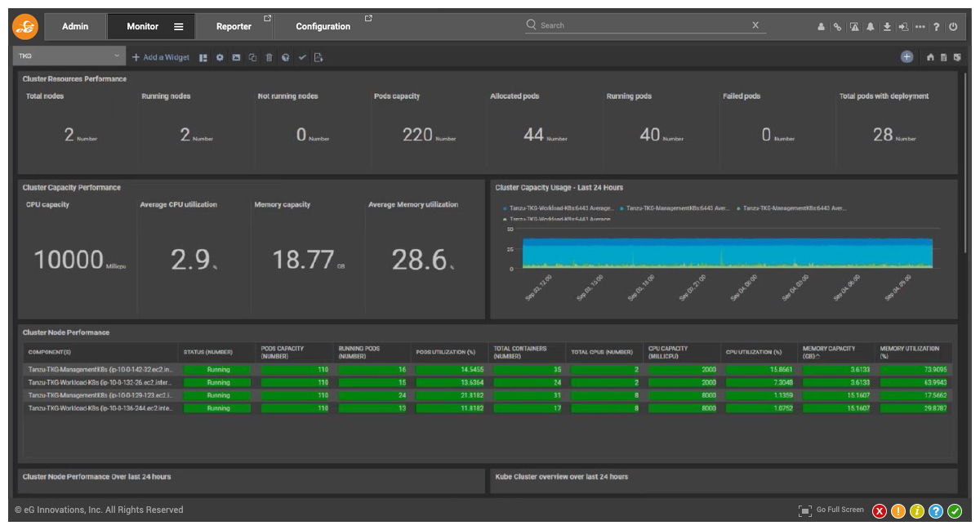Viewport: 980px width, 530px height.
Task: Click the eG Innovations logo
Action: tap(25, 26)
